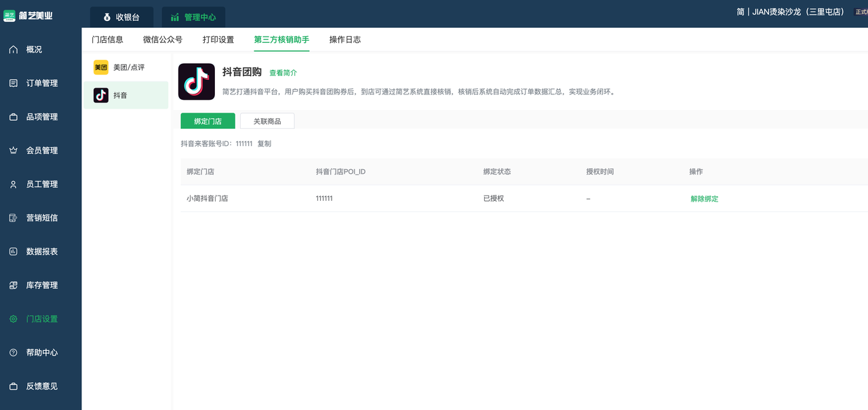Switch to 关联商品 tab
This screenshot has width=868, height=410.
[267, 121]
